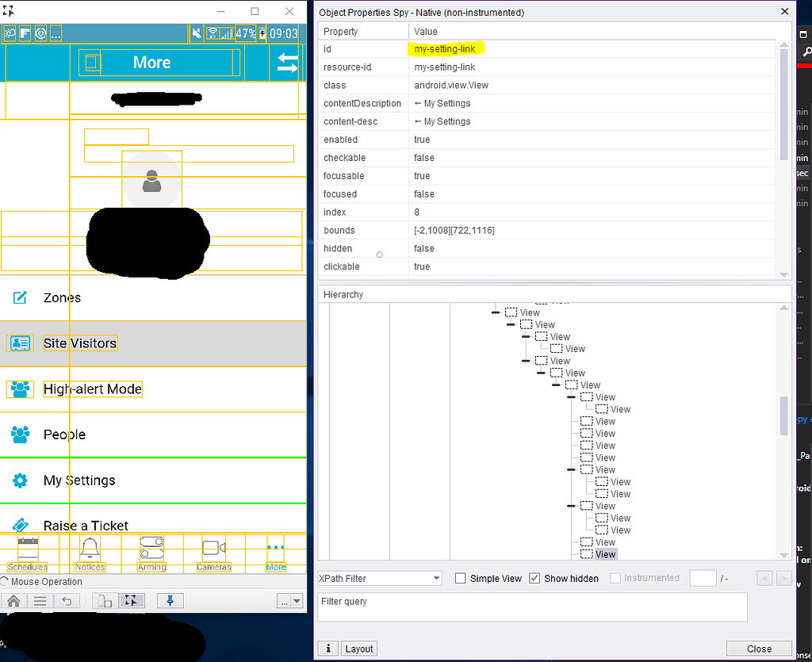
Task: Click the hamburger menu icon in Mouse Operation toolbar
Action: click(40, 601)
